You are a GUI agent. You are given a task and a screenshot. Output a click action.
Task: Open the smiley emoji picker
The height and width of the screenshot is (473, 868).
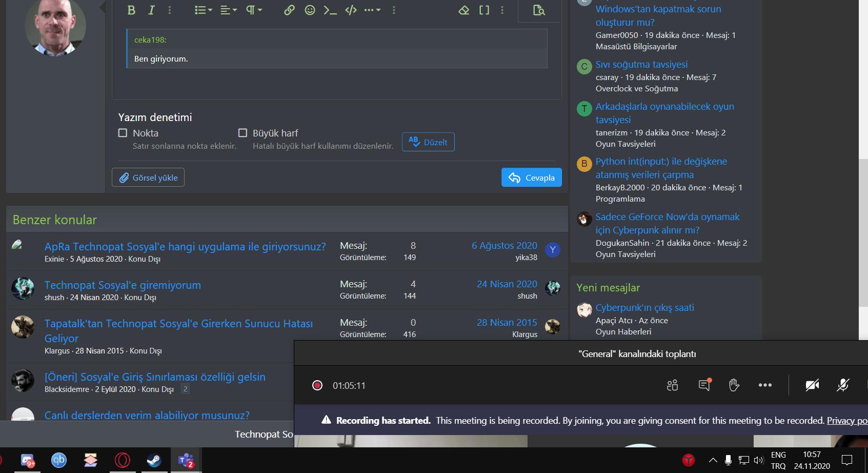click(x=310, y=10)
